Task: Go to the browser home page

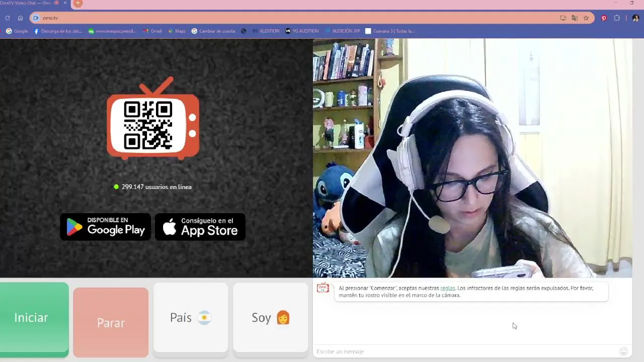Action: click(20, 18)
